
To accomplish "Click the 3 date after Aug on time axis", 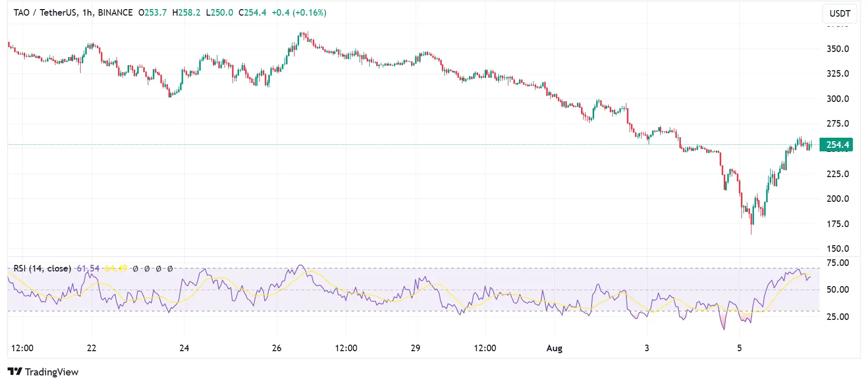I will coord(647,348).
